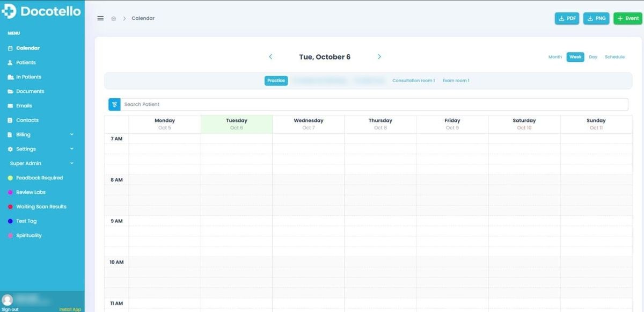Click the Calendar sidebar icon

10,48
